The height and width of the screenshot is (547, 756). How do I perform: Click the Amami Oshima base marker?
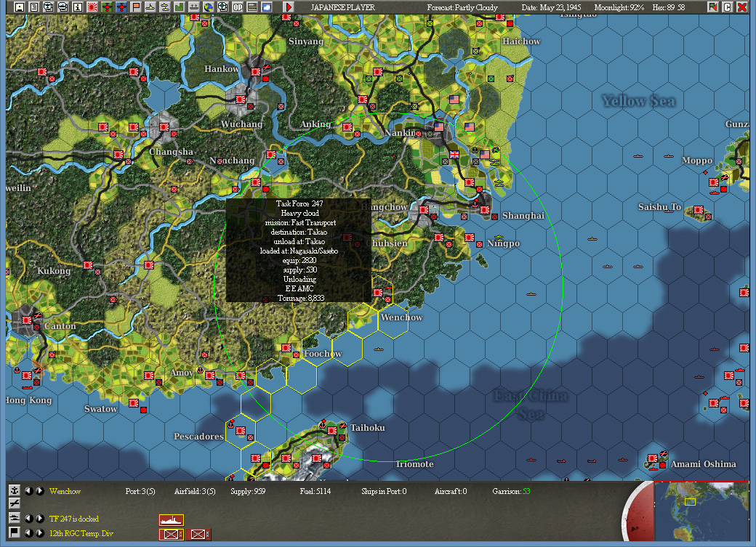click(x=652, y=458)
